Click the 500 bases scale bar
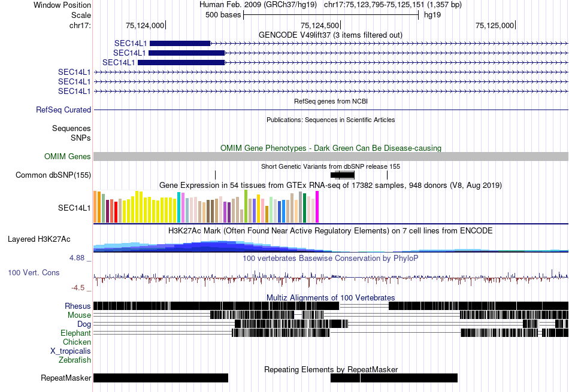 point(331,15)
